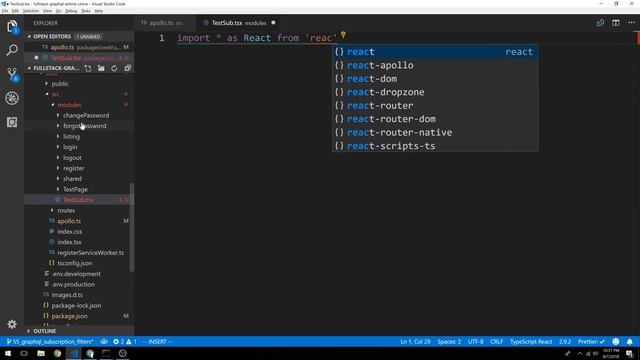Click the explorer vertical scrollbar
This screenshot has height=360, width=640.
pyautogui.click(x=132, y=227)
